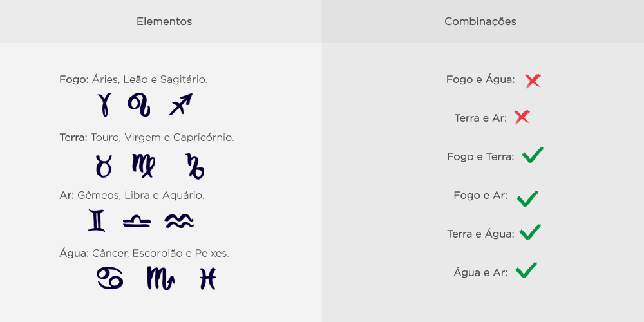
Task: Click the green check beside Fogo e Terra
Action: [533, 155]
